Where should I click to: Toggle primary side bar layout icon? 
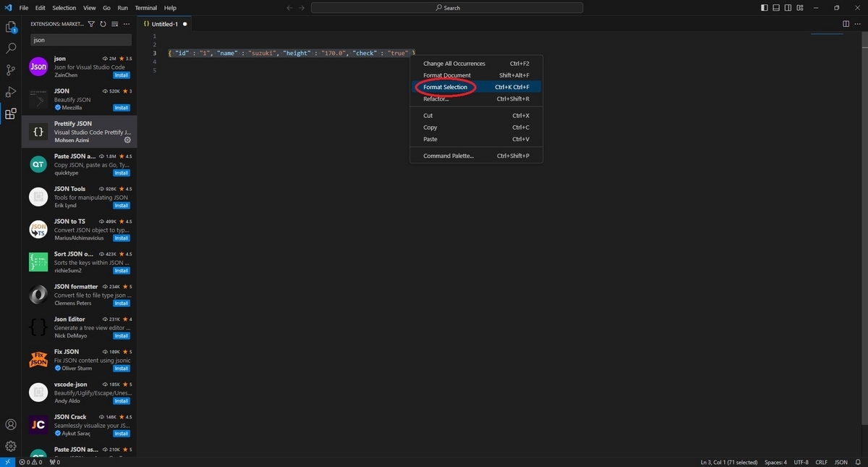pyautogui.click(x=765, y=8)
